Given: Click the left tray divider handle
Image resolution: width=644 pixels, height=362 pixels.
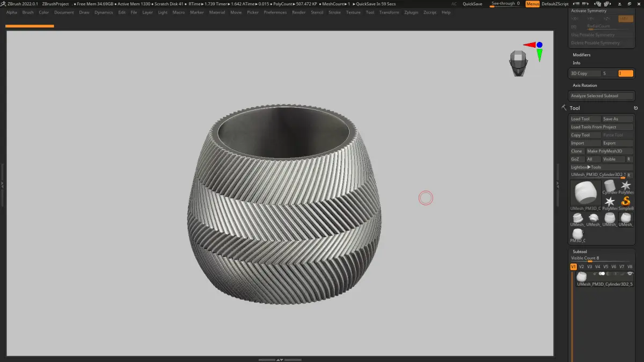Looking at the screenshot, I should (2, 184).
